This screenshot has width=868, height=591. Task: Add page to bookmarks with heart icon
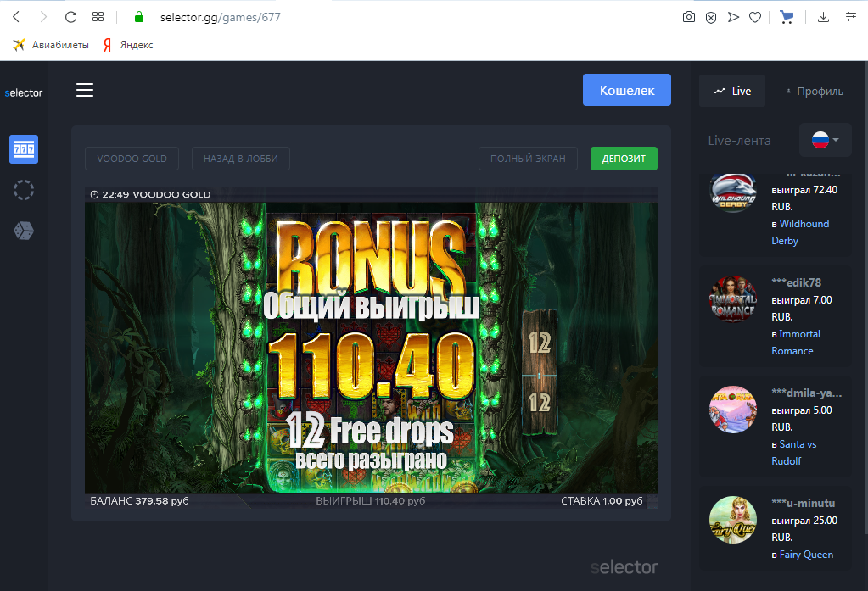[755, 18]
